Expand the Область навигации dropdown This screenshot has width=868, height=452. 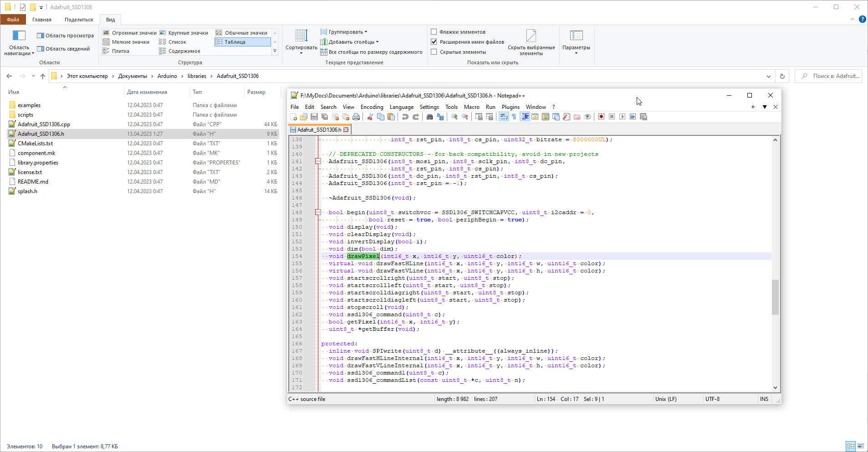19,43
